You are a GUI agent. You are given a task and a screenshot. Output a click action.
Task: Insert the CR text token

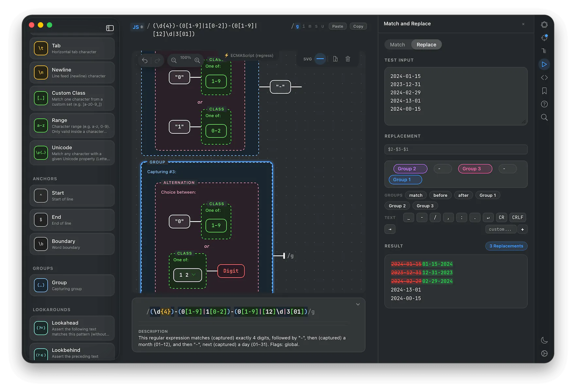pyautogui.click(x=501, y=218)
